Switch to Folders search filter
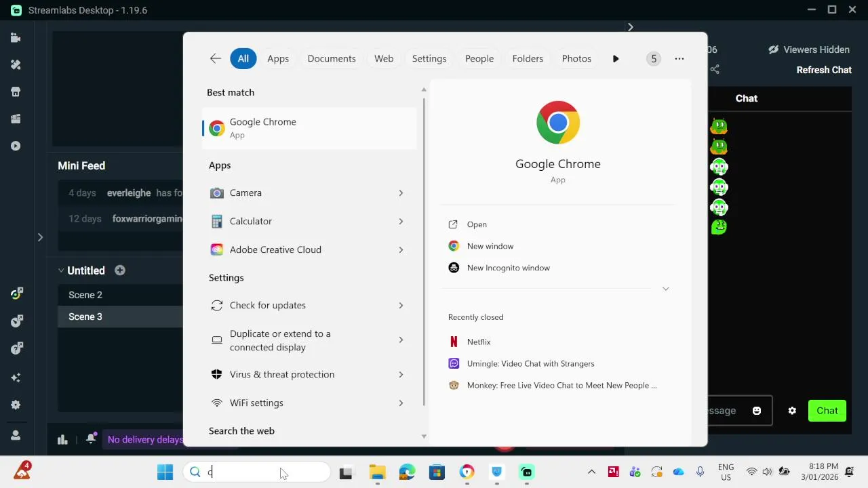 pyautogui.click(x=528, y=58)
